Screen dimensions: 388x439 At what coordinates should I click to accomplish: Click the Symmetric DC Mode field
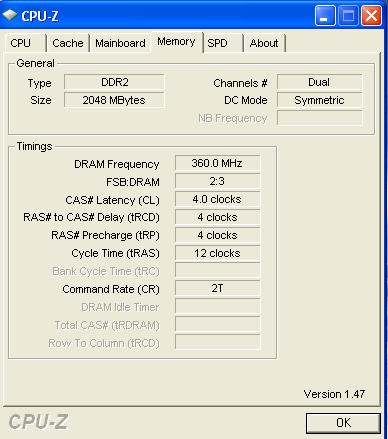point(319,100)
